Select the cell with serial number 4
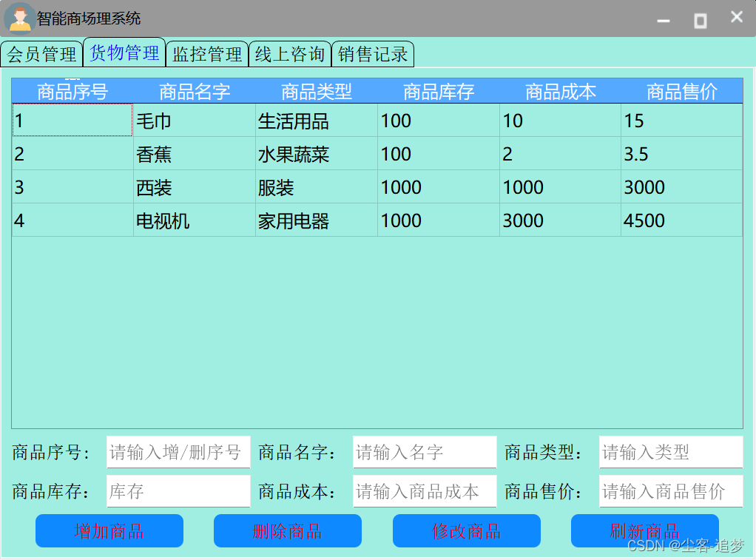The image size is (756, 560). click(72, 220)
